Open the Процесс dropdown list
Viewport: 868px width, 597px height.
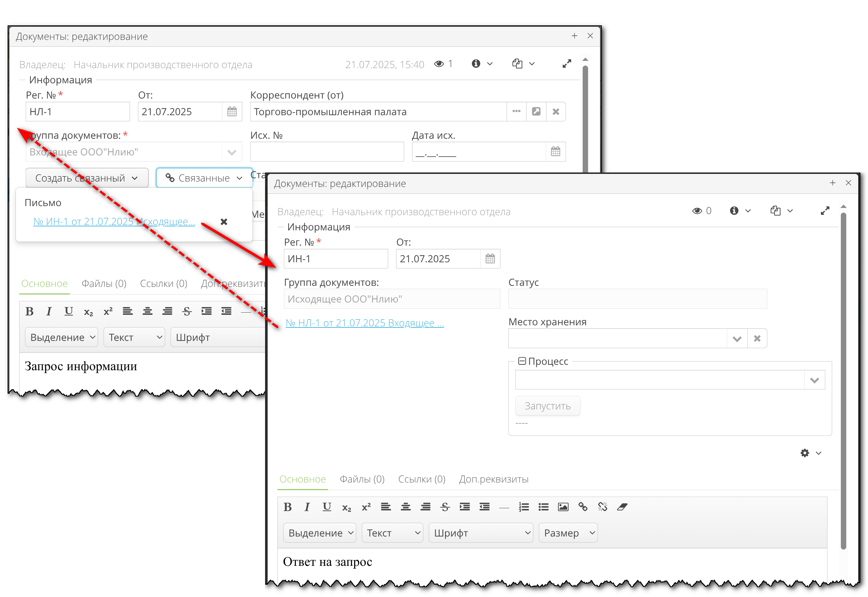tap(814, 380)
